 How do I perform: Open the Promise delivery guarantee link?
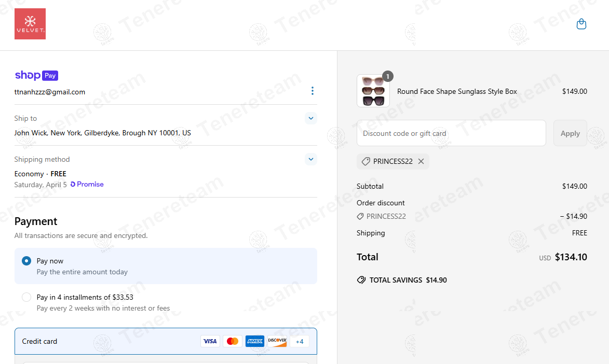(87, 184)
